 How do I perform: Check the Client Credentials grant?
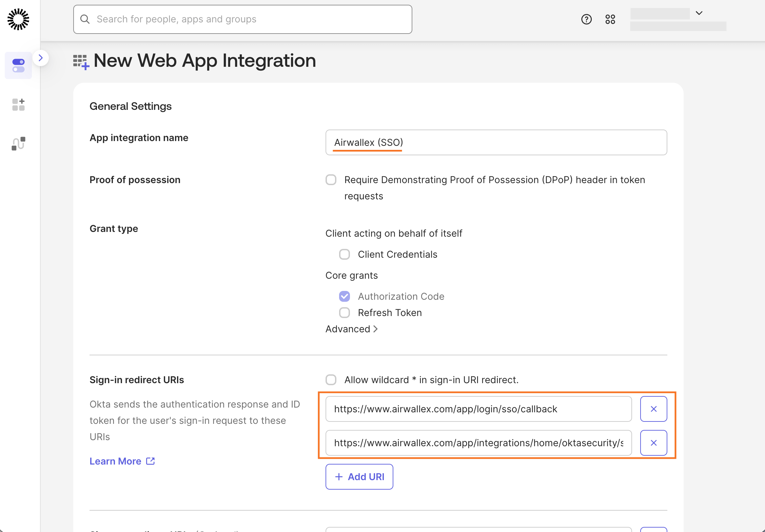click(x=345, y=254)
